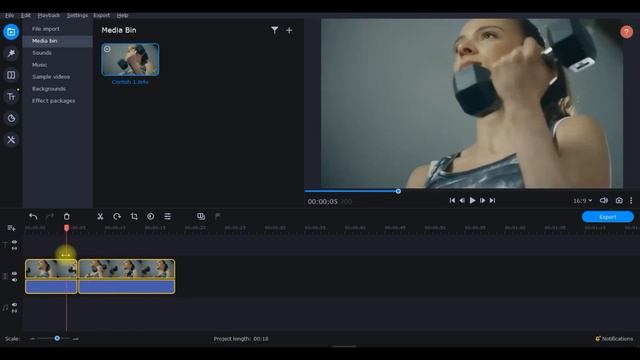This screenshot has height=360, width=640.
Task: Toggle audio track link icon
Action: click(14, 311)
